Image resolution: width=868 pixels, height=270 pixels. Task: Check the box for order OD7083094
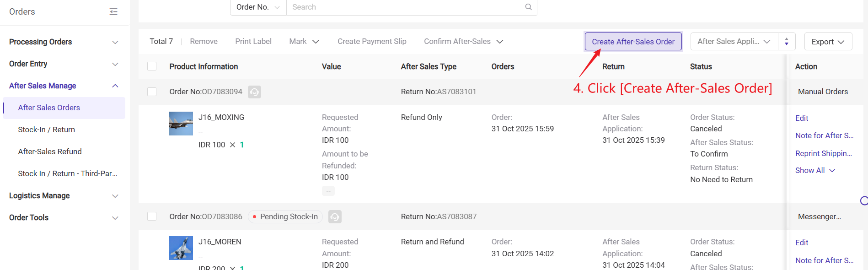click(152, 92)
